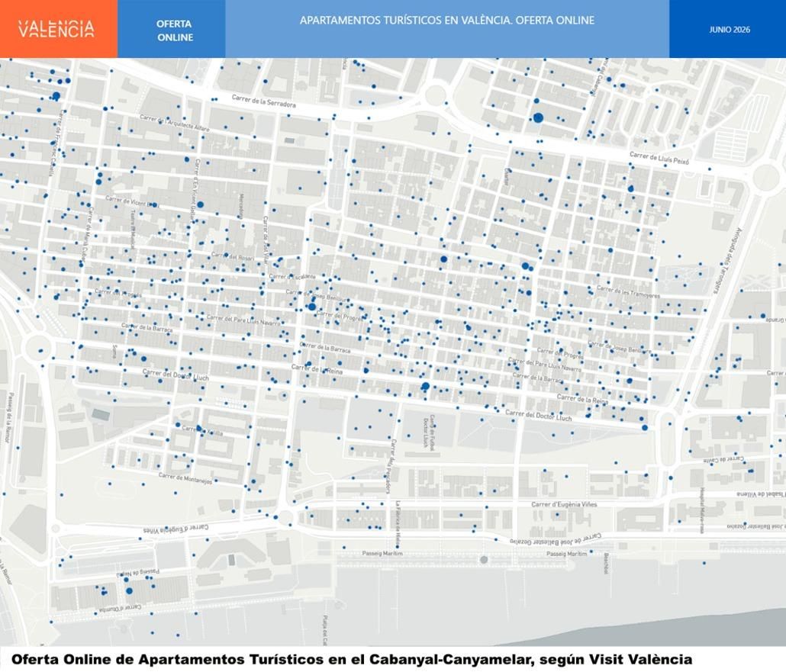Select the roundabout on Carrer de la Serradora
This screenshot has width=786, height=672.
(434, 95)
